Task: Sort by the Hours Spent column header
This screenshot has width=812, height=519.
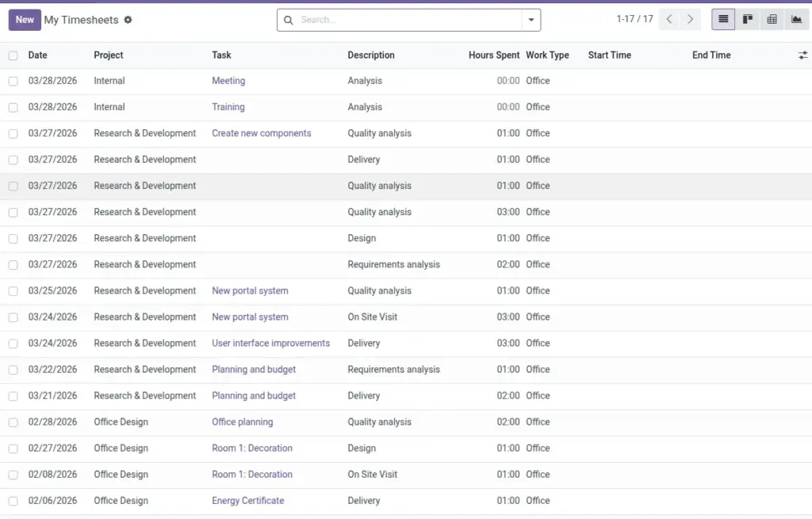Action: point(493,55)
